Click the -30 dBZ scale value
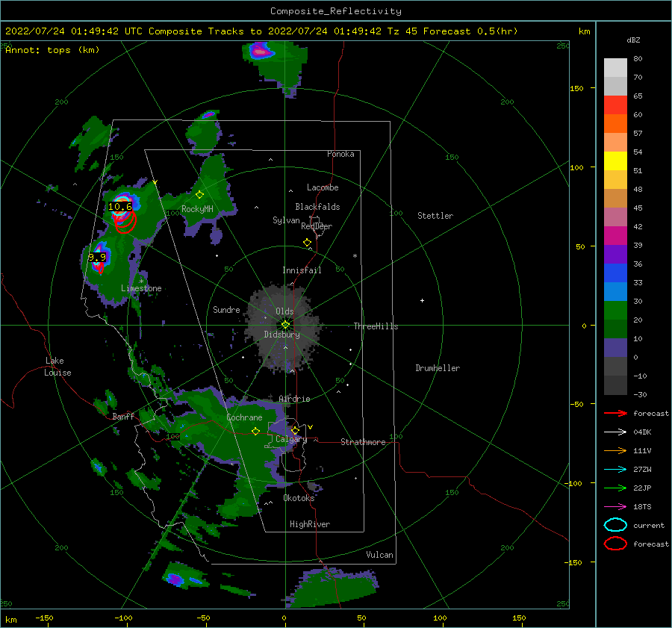Screen dimensions: 672x628 click(640, 394)
